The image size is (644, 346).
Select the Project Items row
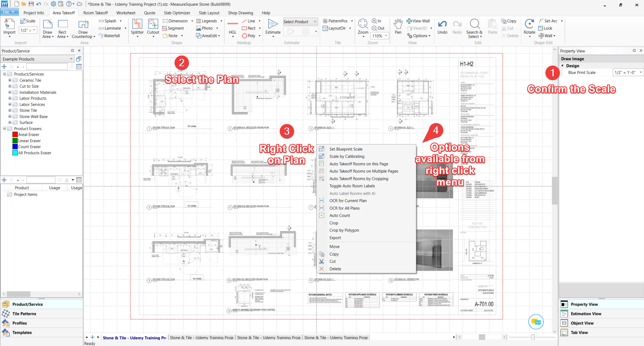[x=26, y=194]
